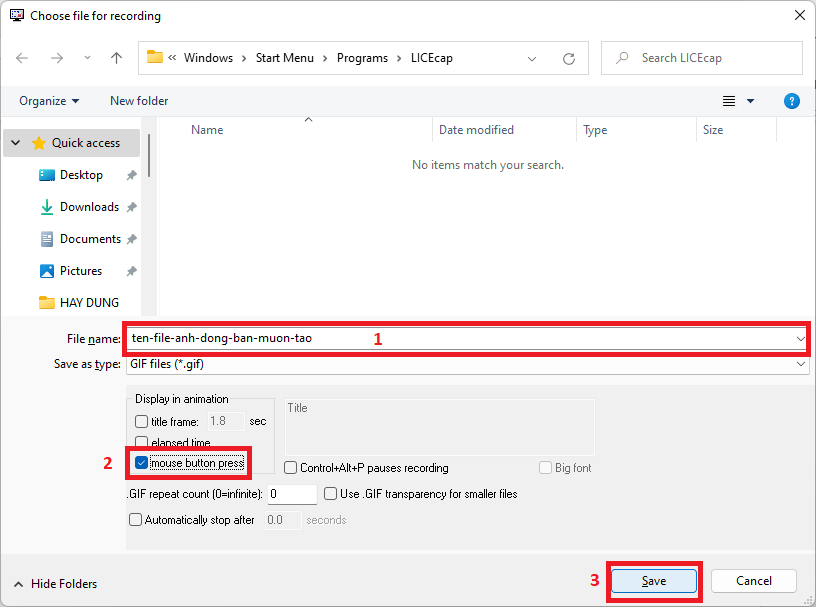Sort files by the Date modified column
Screen dimensions: 816x607
(476, 130)
